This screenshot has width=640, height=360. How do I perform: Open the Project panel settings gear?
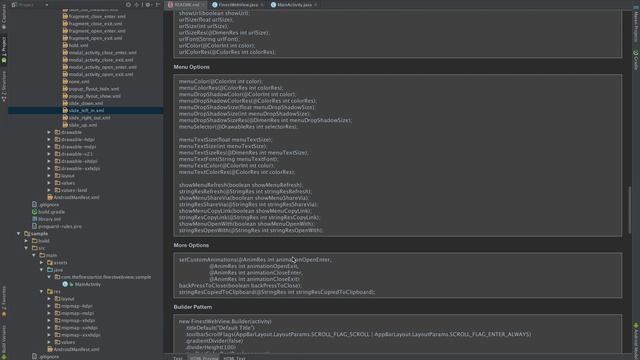pos(148,4)
